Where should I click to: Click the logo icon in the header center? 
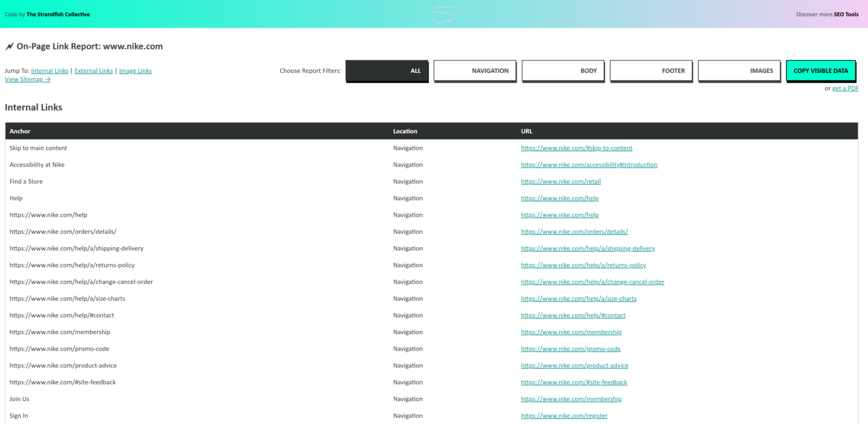[x=442, y=15]
